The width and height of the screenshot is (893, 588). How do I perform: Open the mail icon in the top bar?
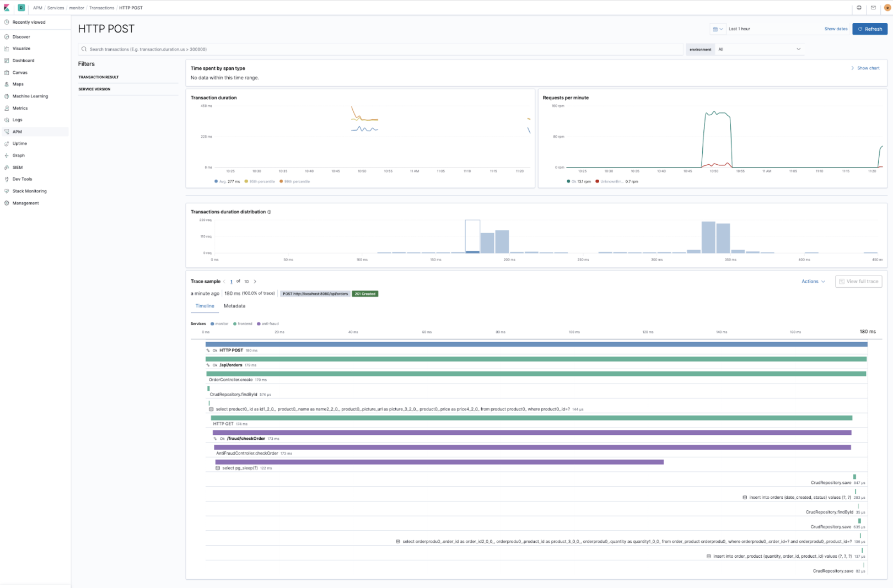[x=873, y=8]
